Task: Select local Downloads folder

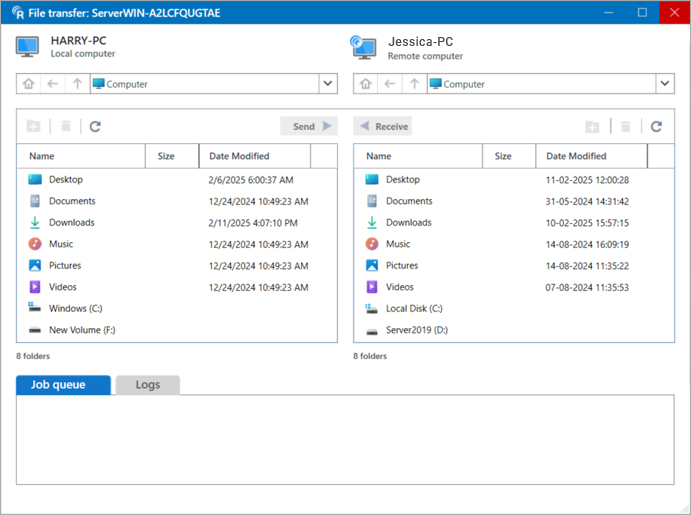Action: click(x=72, y=223)
